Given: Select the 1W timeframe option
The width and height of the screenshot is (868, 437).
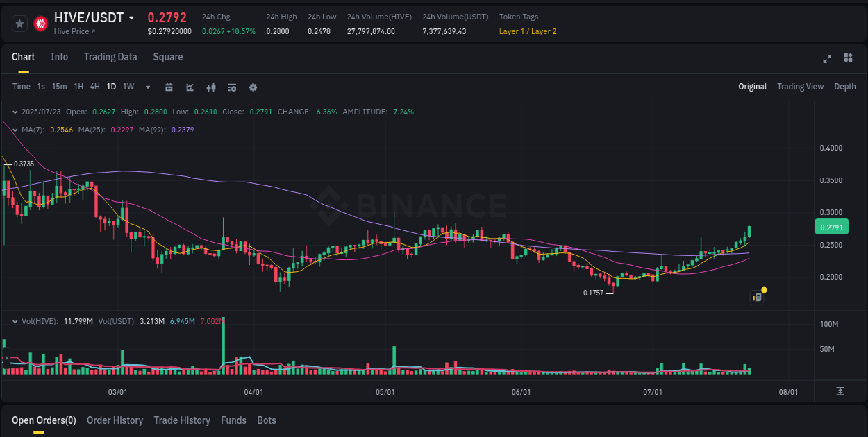Looking at the screenshot, I should pyautogui.click(x=128, y=87).
